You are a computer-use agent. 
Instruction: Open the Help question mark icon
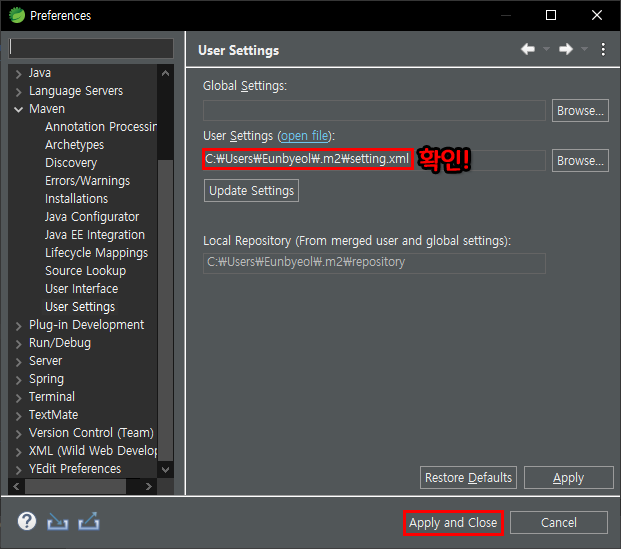[x=27, y=521]
